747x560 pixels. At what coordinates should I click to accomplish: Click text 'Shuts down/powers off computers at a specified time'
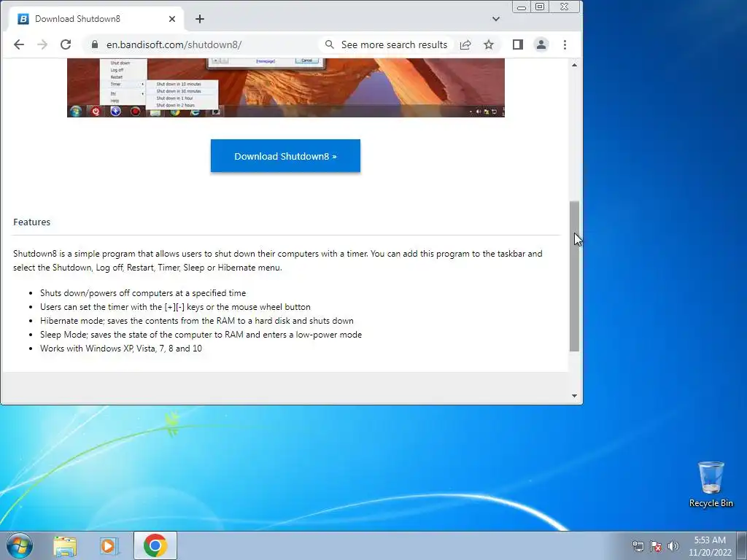[143, 293]
